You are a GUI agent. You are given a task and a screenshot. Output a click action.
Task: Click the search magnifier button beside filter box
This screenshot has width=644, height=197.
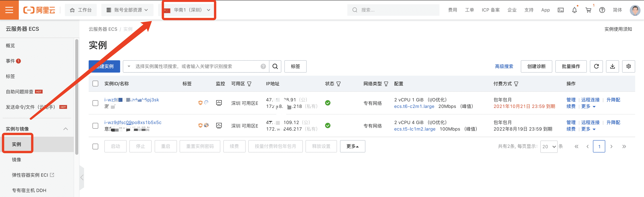[275, 66]
